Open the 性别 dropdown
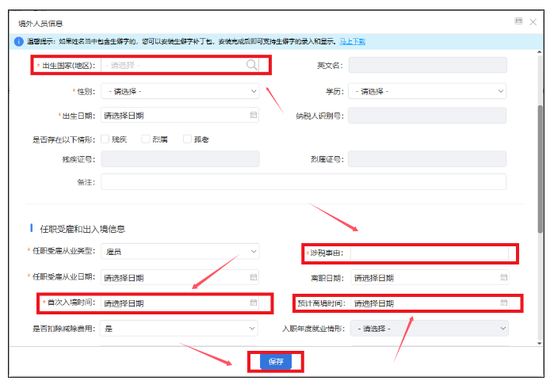Viewport: 554px width, 392px height. 180,91
